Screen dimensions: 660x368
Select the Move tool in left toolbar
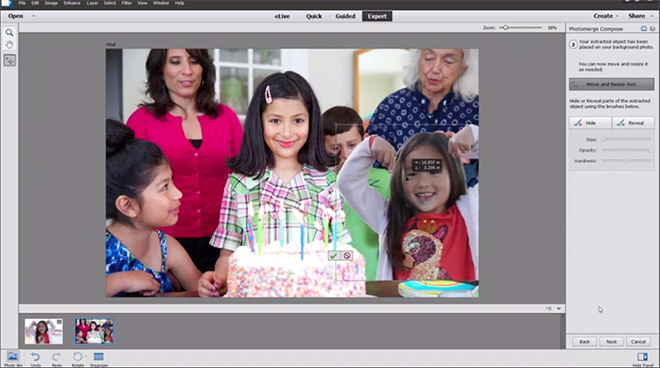point(9,60)
